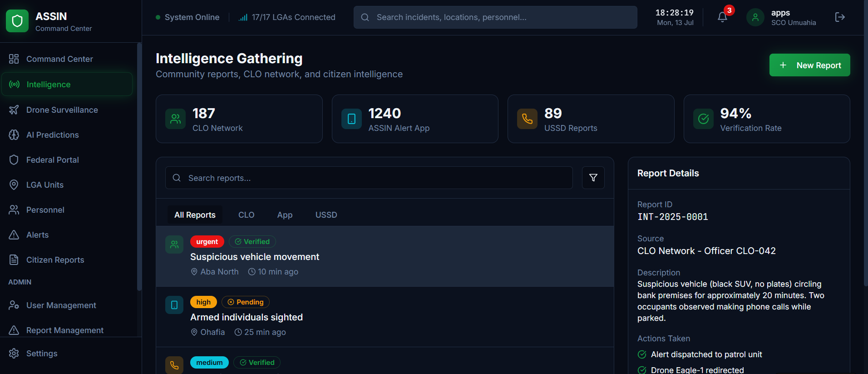Open Citizen Reports in the sidebar
The width and height of the screenshot is (868, 374).
pos(67,260)
